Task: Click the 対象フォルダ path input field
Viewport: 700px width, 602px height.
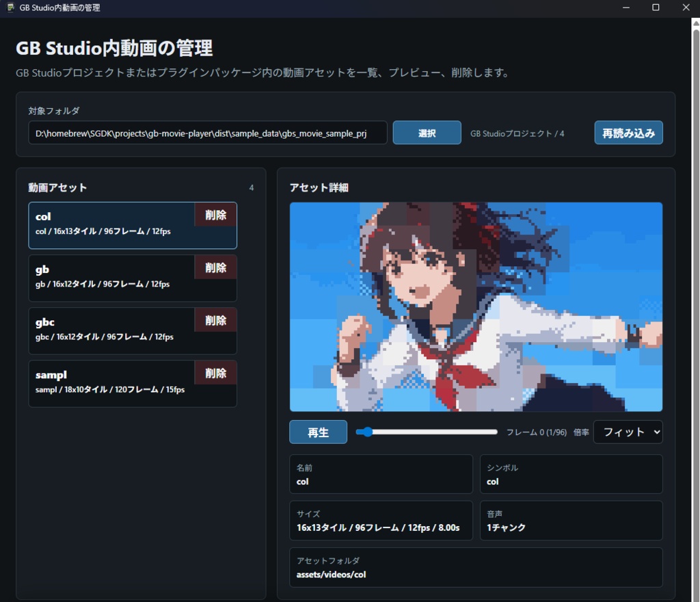Action: (208, 133)
